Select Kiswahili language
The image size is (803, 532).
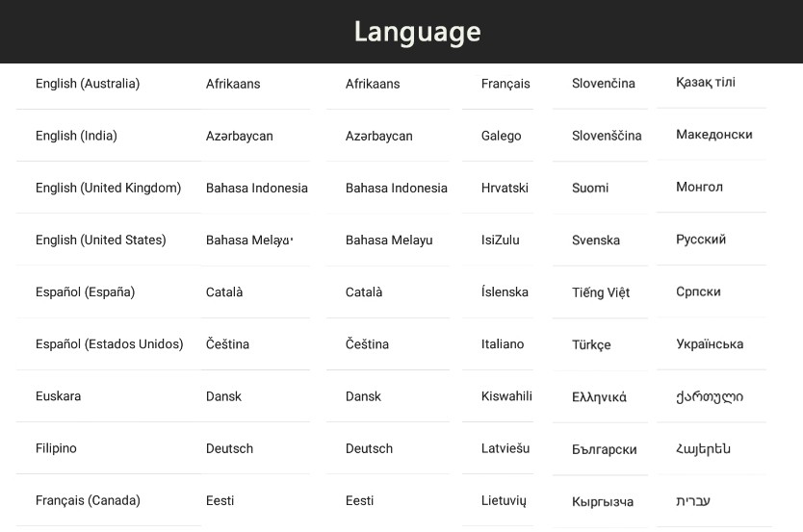tap(498, 396)
